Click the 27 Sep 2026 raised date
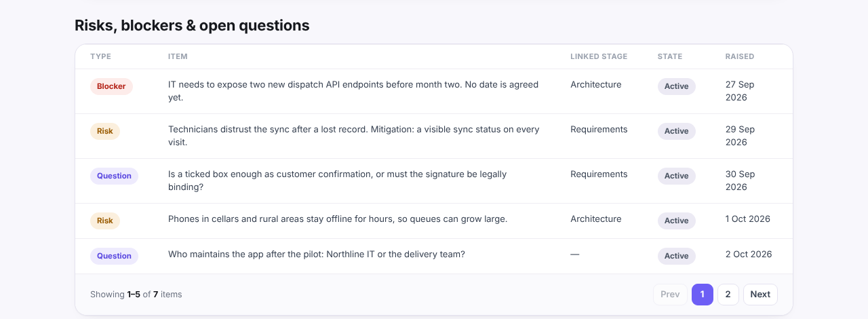Screen dimensions: 868x319 (740, 91)
